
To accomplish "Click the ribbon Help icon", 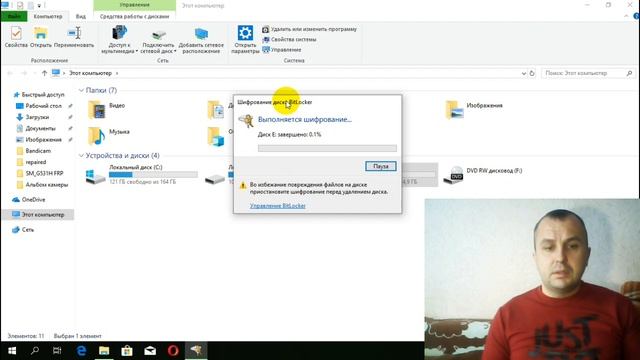I will click(x=636, y=16).
